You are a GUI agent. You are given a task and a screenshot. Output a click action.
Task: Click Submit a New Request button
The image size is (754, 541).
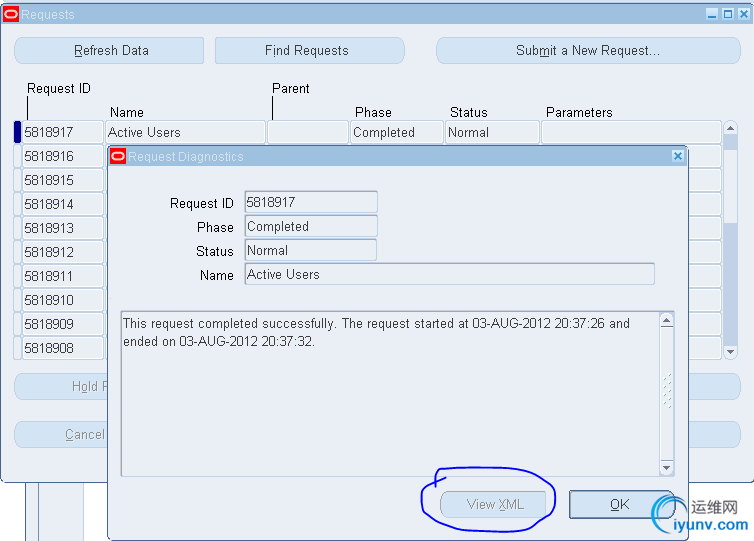coord(588,50)
